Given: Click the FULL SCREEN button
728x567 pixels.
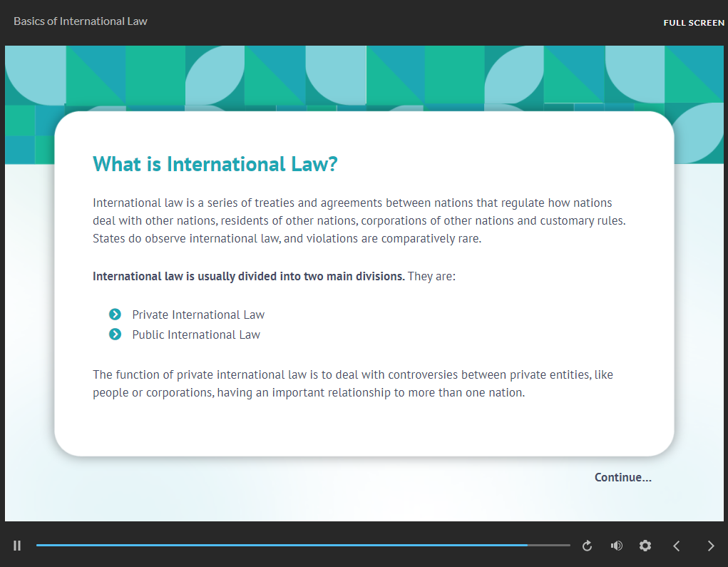Looking at the screenshot, I should (693, 23).
